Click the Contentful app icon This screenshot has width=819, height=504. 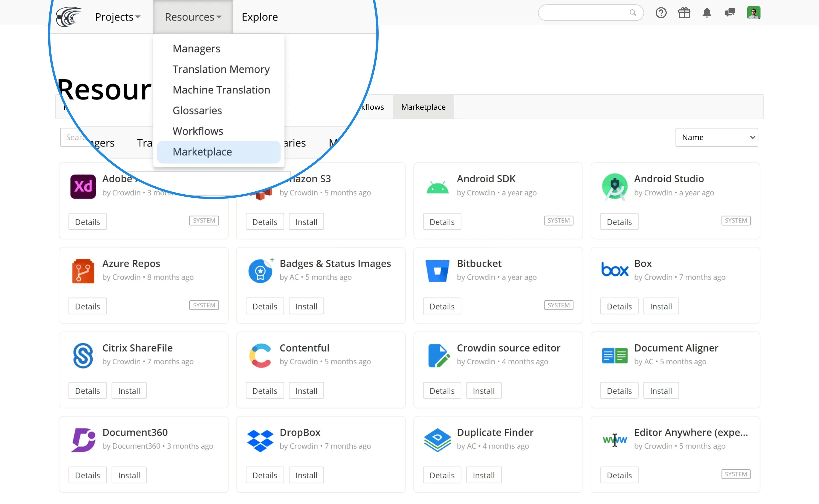pyautogui.click(x=260, y=355)
